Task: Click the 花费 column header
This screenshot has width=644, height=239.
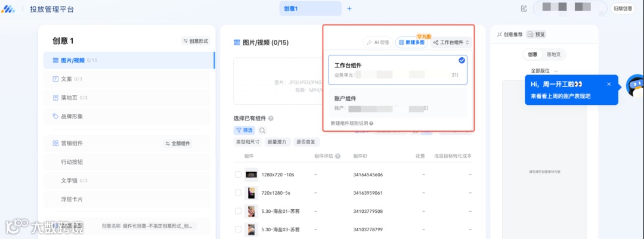Action: [420, 156]
